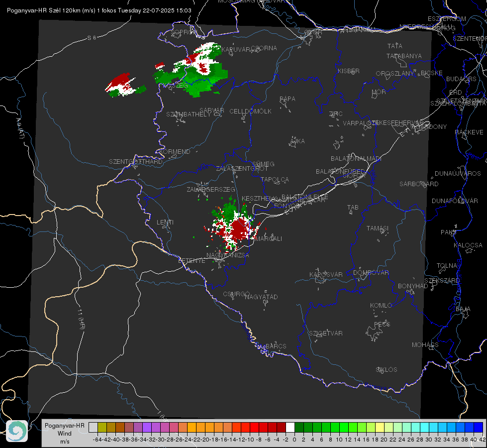Image resolution: width=487 pixels, height=448 pixels.
Task: Click the PÉCS city label
Action: coord(382,324)
